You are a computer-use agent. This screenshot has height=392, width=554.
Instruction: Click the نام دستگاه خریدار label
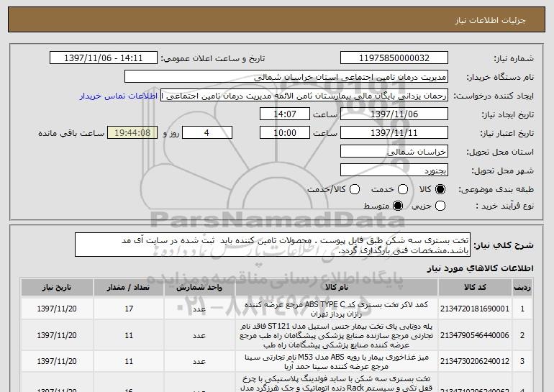(500, 77)
